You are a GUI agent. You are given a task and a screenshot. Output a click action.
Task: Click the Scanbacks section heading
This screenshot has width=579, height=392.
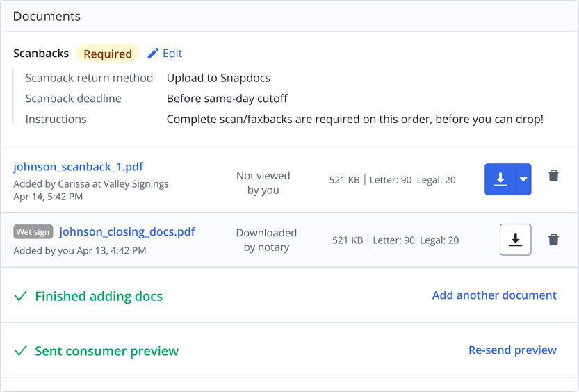click(41, 54)
